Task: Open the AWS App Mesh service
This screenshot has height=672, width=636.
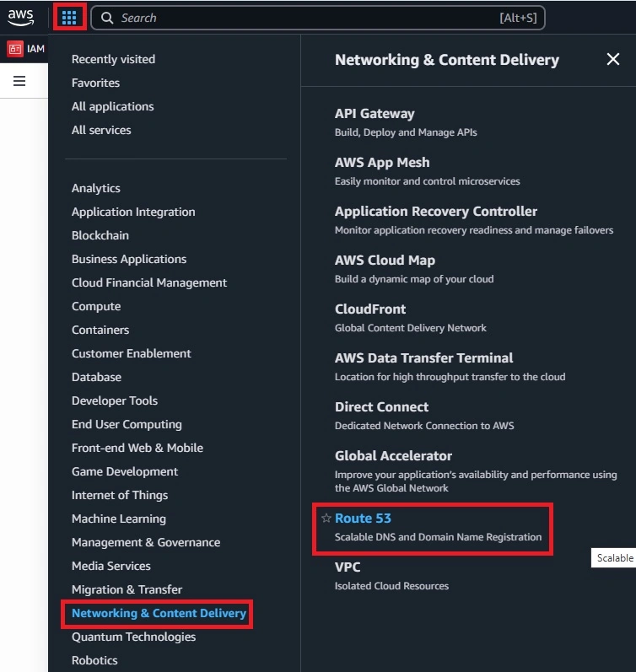Action: click(x=382, y=162)
